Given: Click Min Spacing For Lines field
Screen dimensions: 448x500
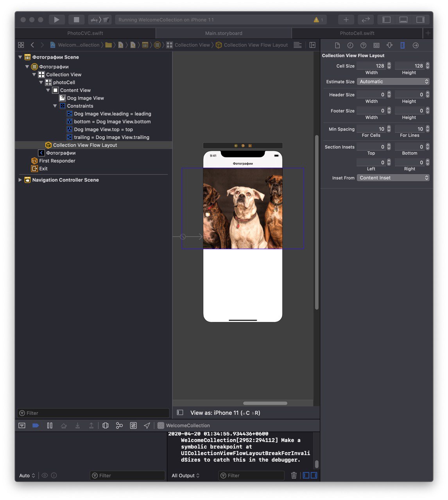Looking at the screenshot, I should 410,129.
